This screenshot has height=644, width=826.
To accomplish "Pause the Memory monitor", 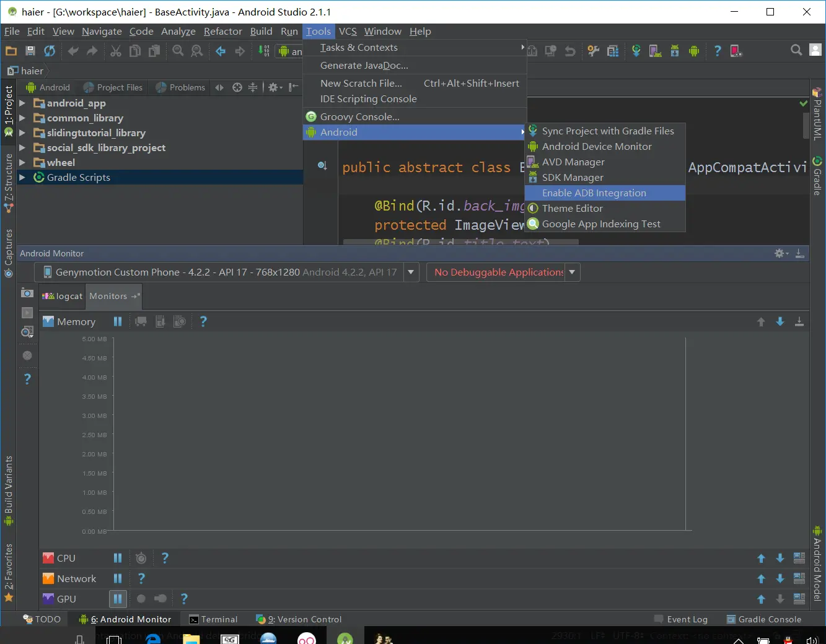I will point(118,321).
